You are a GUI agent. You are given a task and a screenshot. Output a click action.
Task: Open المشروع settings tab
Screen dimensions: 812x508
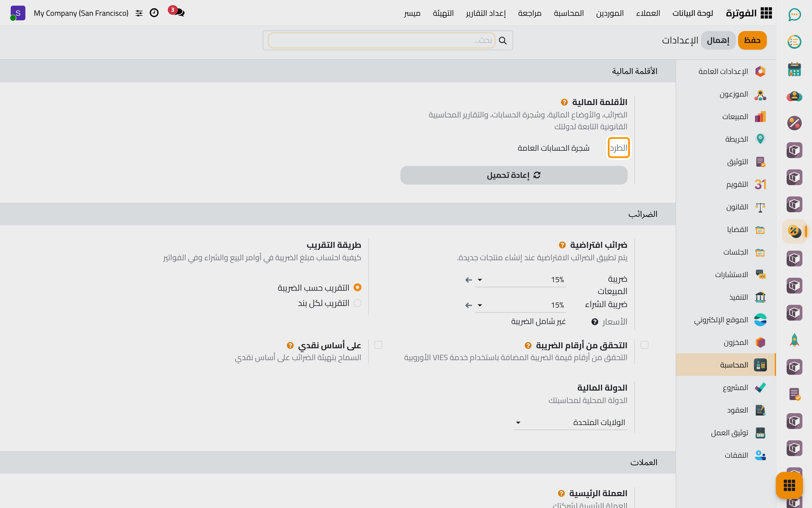coord(726,387)
